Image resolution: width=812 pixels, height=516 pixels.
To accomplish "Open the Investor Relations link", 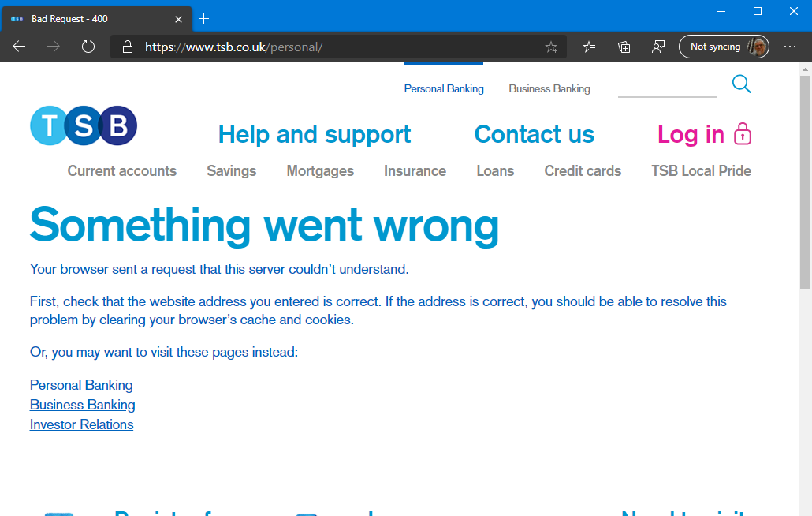I will click(x=81, y=424).
